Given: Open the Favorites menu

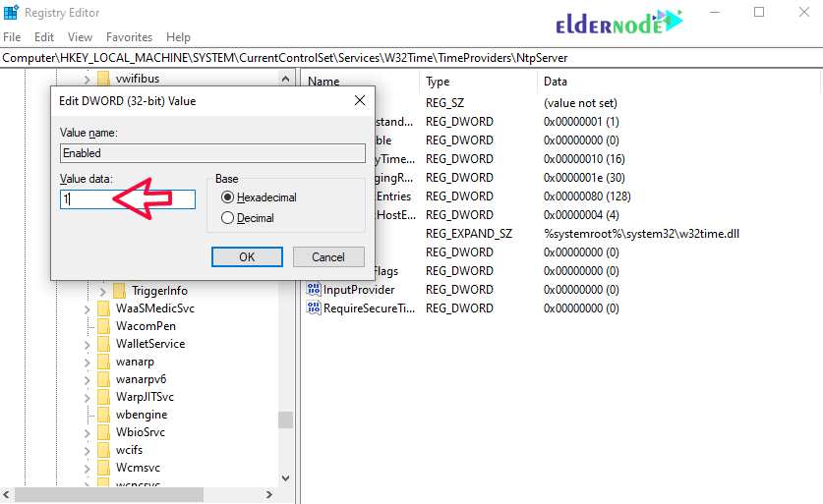Looking at the screenshot, I should point(129,37).
